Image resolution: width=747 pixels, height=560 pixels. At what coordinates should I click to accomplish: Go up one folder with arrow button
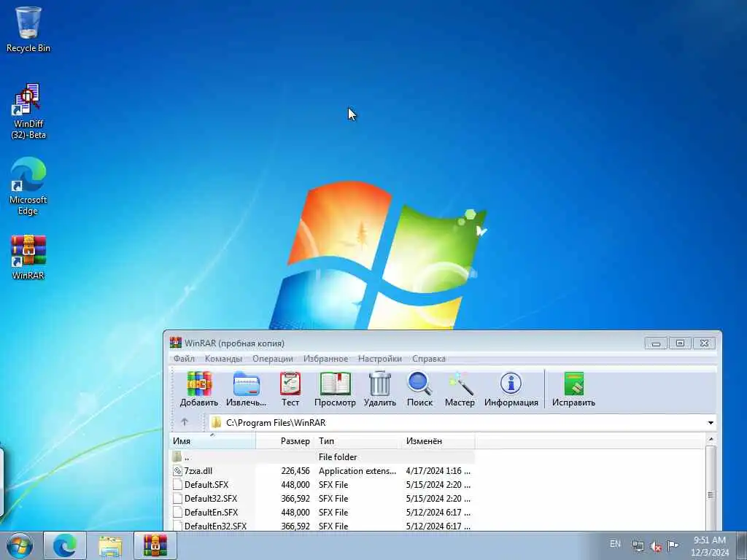185,422
